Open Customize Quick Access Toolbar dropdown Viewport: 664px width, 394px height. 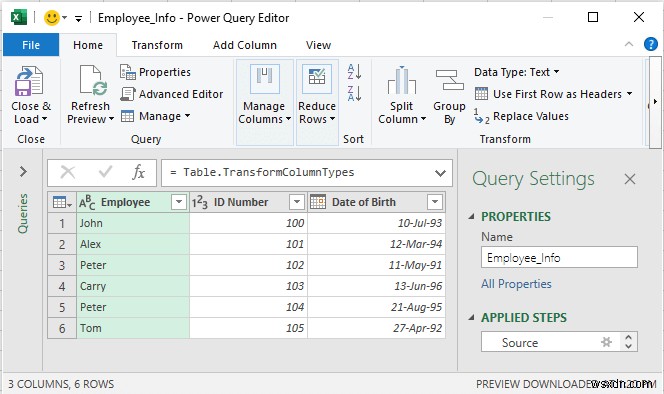tap(78, 18)
